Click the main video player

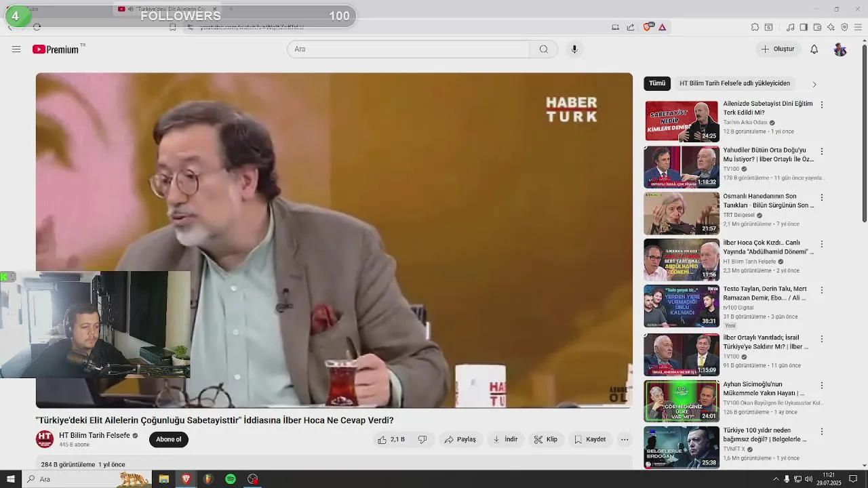(334, 240)
